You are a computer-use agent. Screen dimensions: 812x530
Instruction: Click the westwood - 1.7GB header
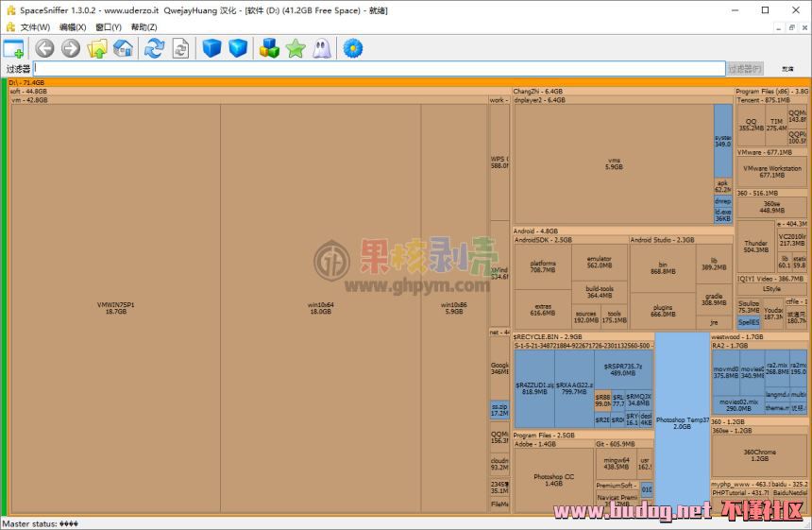[x=759, y=336]
